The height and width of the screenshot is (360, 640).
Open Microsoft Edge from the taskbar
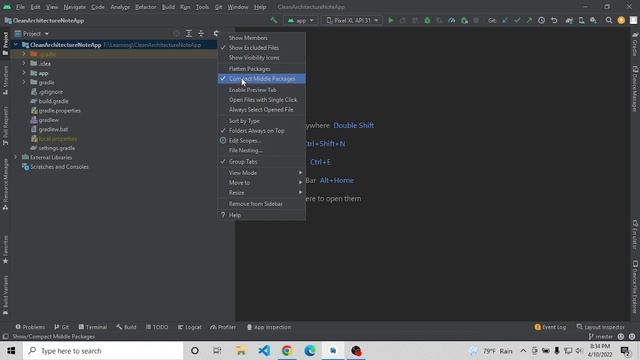pos(310,351)
